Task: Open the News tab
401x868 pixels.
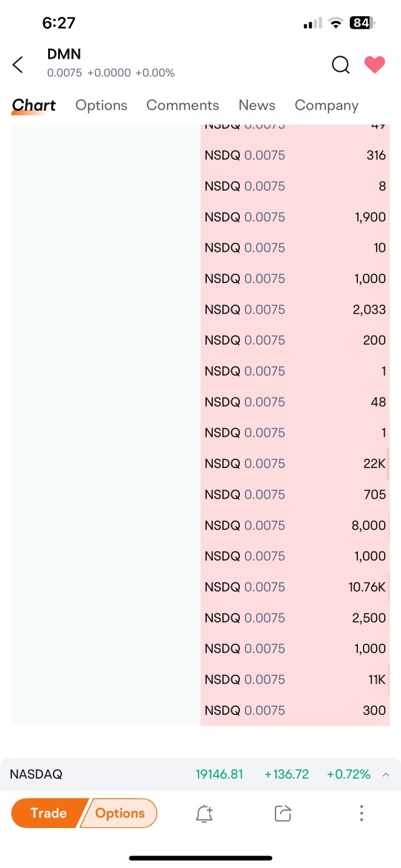Action: (257, 105)
